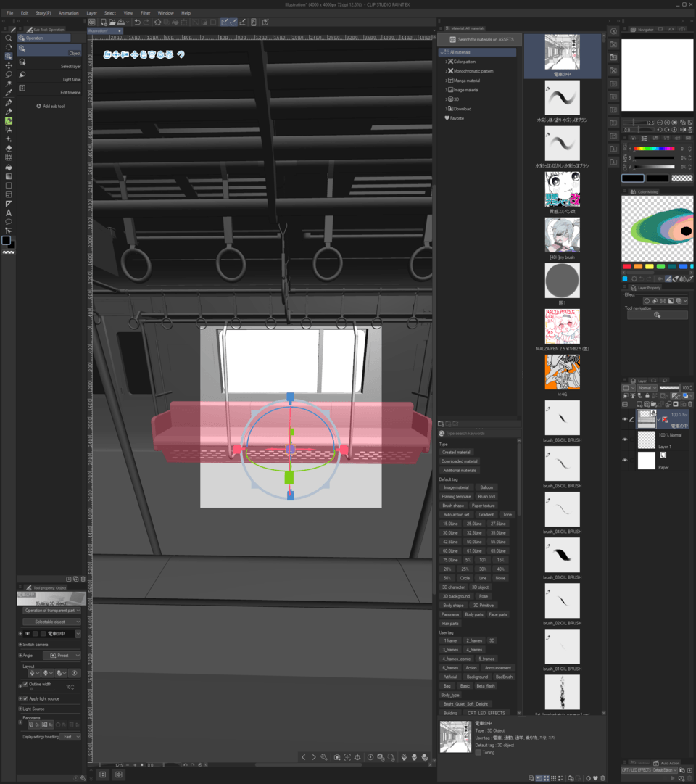The height and width of the screenshot is (784, 696).
Task: Open the Operation of transparent part dropdown
Action: [51, 611]
